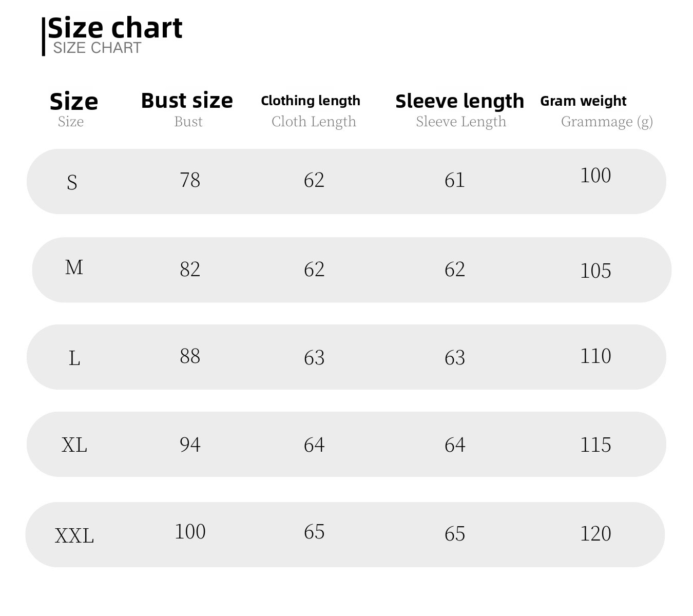Viewport: 693px width, 616px height.
Task: Click bust value 82 in M row
Action: (190, 269)
